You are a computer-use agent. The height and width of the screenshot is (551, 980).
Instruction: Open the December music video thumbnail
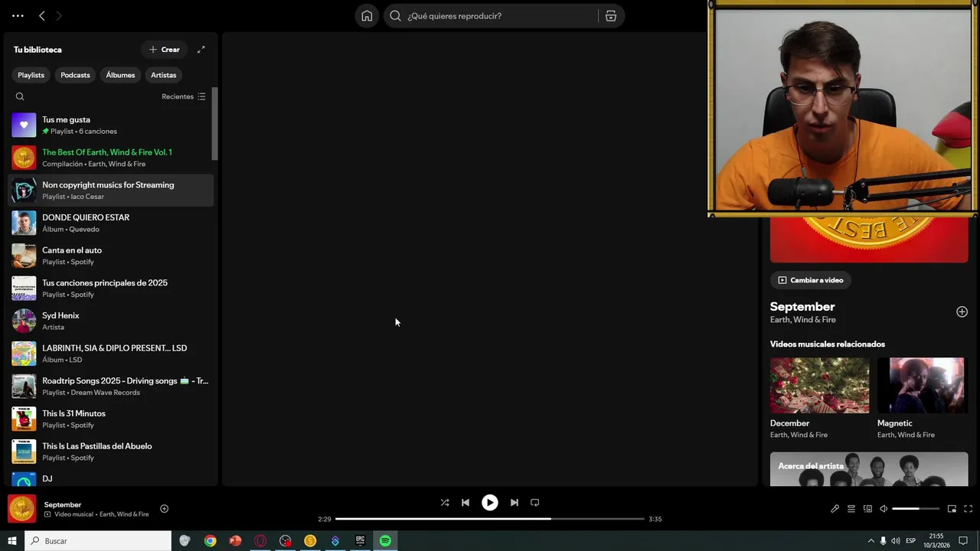(x=819, y=385)
